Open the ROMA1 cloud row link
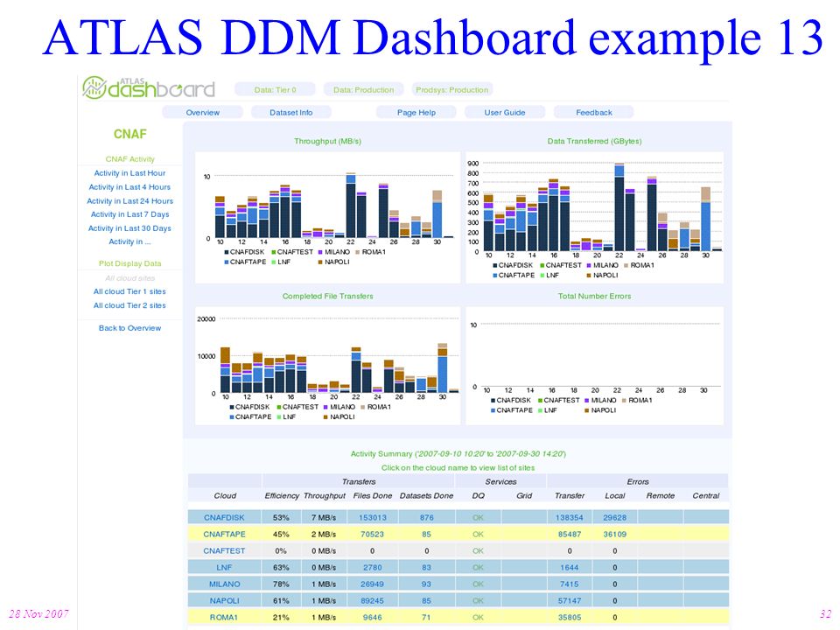 point(224,617)
